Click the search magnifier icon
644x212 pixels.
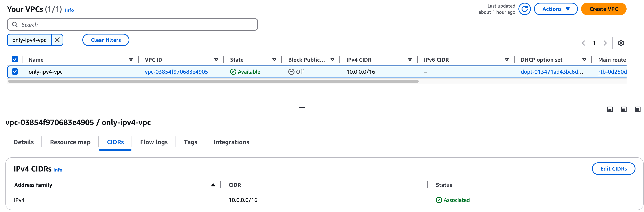click(x=15, y=24)
